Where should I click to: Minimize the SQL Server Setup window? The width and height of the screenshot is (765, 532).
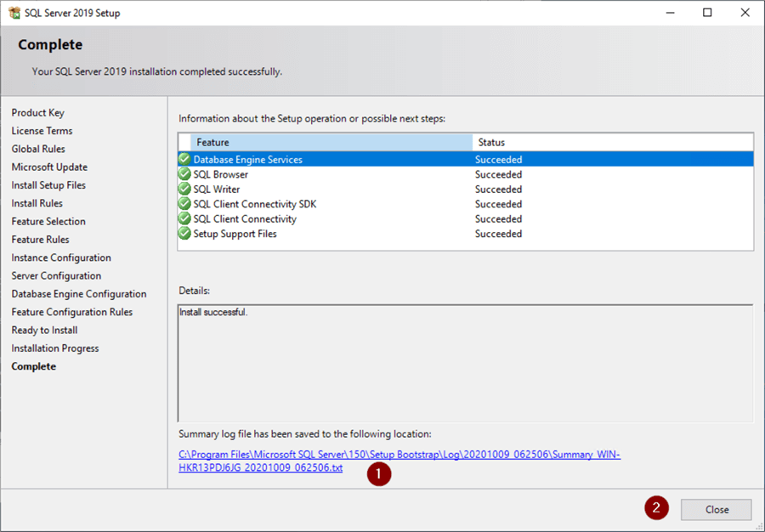(x=670, y=13)
